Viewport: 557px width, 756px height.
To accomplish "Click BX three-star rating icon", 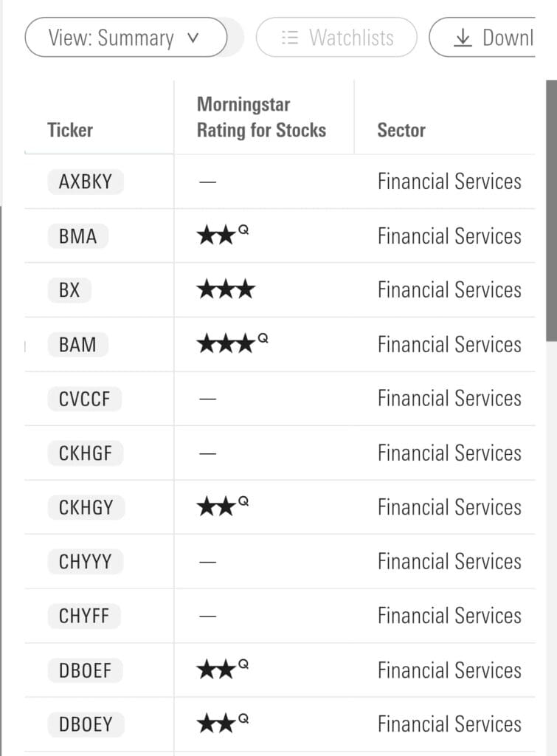I will click(226, 290).
